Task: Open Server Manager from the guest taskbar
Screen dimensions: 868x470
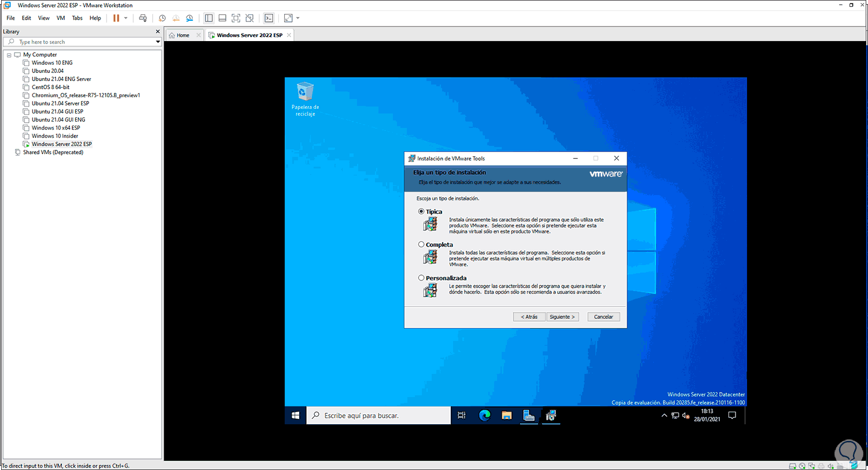Action: coord(528,415)
